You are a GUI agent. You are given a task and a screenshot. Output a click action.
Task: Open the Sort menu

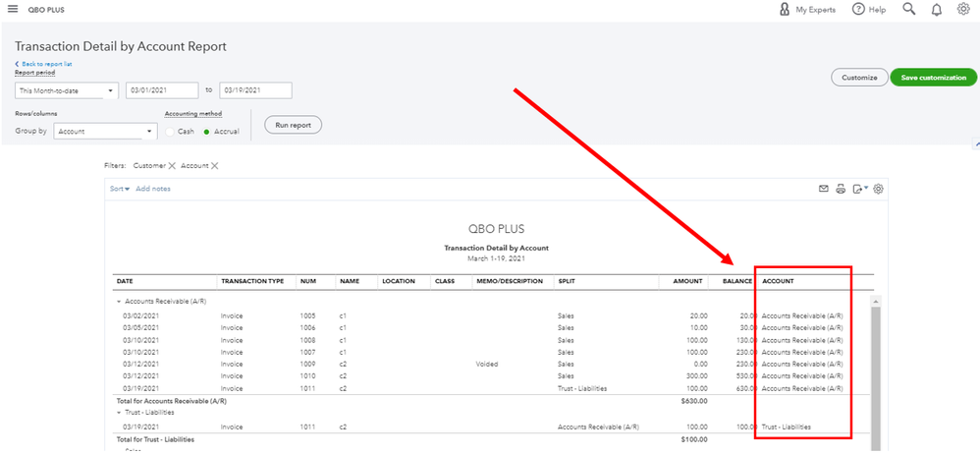(x=120, y=189)
